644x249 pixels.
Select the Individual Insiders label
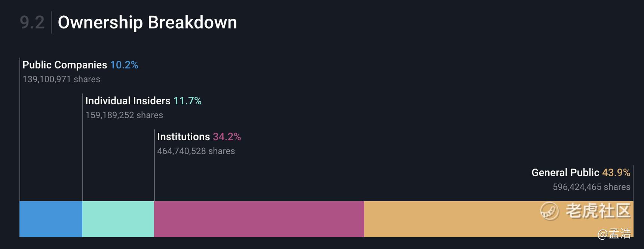[x=128, y=101]
